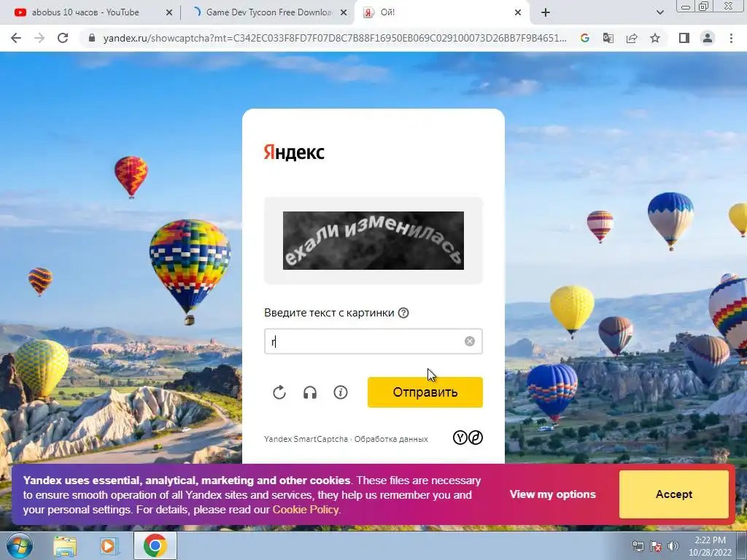Open the profile avatar menu
Image resolution: width=747 pixels, height=560 pixels.
tap(708, 38)
